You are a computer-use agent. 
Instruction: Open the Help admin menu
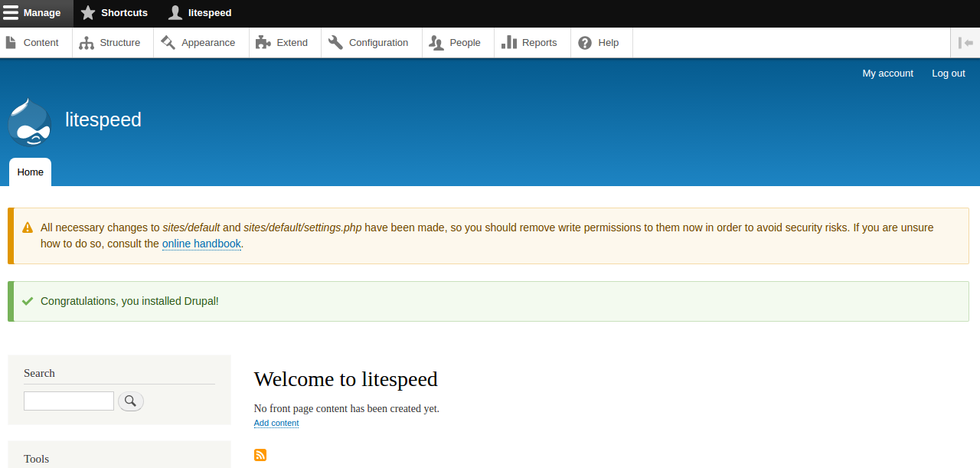click(602, 43)
